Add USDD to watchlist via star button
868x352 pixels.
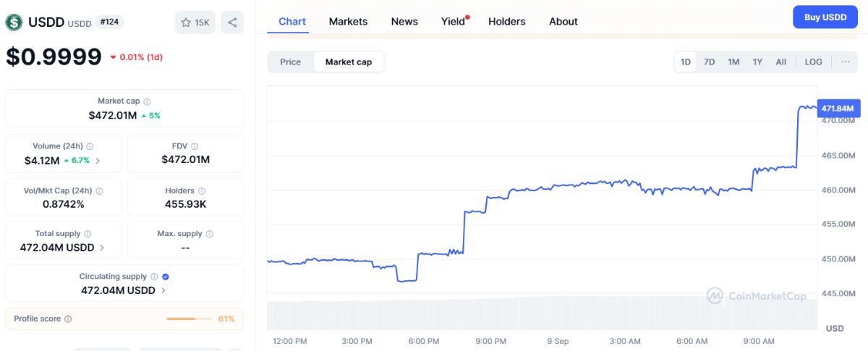[x=195, y=22]
